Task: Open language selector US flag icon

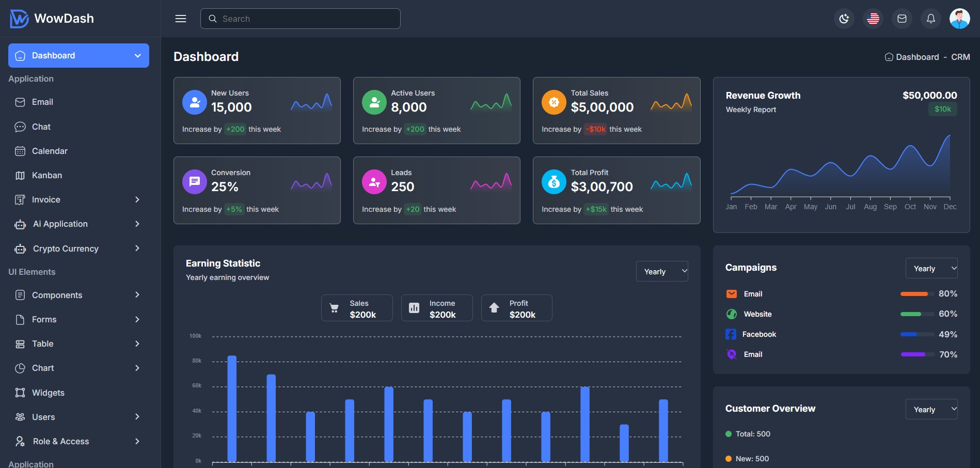Action: click(873, 19)
